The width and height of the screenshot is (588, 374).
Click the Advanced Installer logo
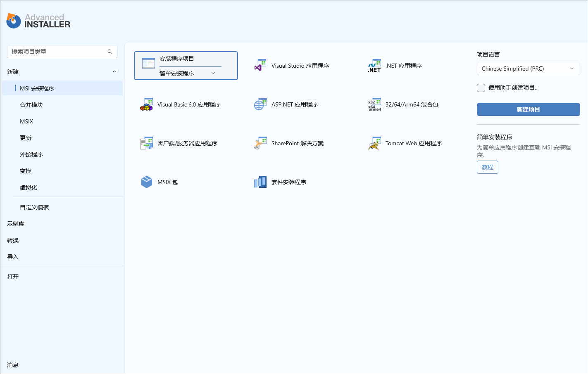tap(38, 21)
